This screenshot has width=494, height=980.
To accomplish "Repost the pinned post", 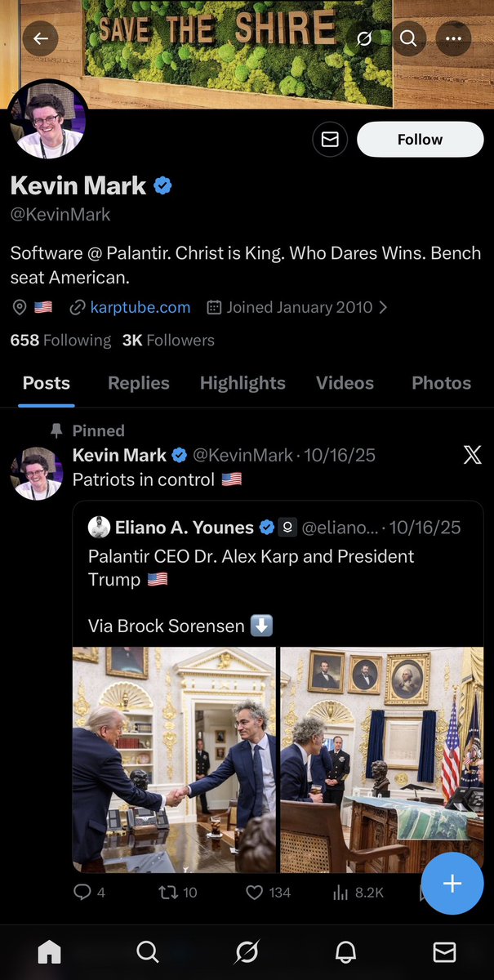I will [167, 893].
